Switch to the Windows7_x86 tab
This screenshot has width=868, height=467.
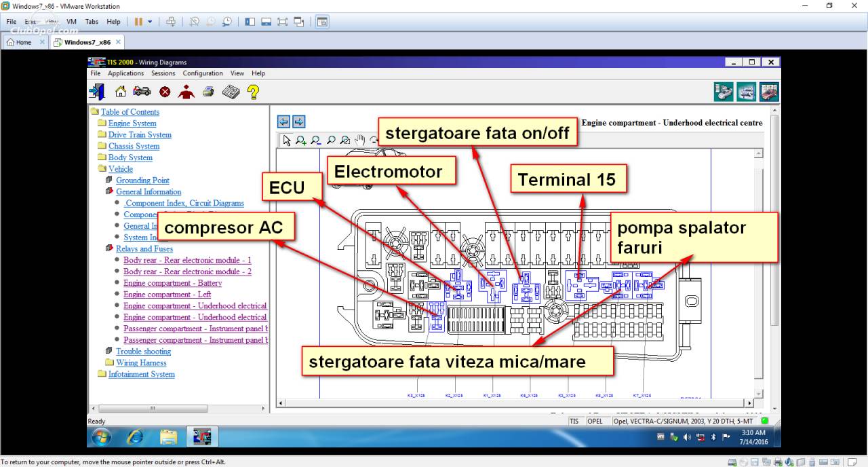click(x=87, y=42)
